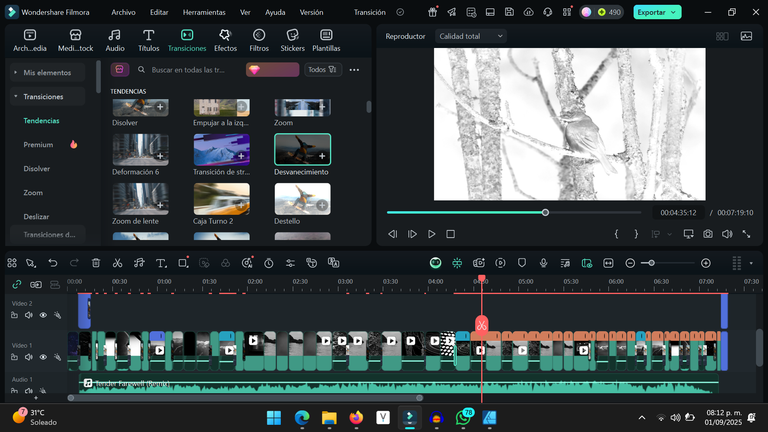Open Microsoft Edge from taskbar
Viewport: 768px width, 432px height.
tap(302, 418)
